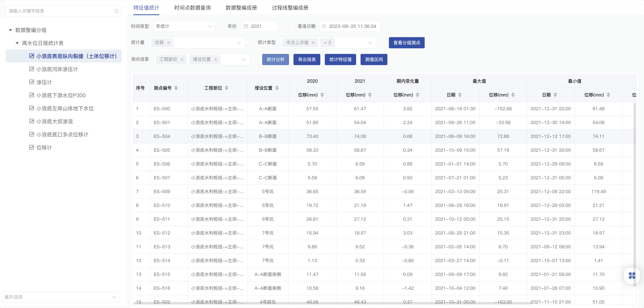Screen dimensions: 644x308
Task: Click cell ES-504 in table
Action: tap(162, 136)
